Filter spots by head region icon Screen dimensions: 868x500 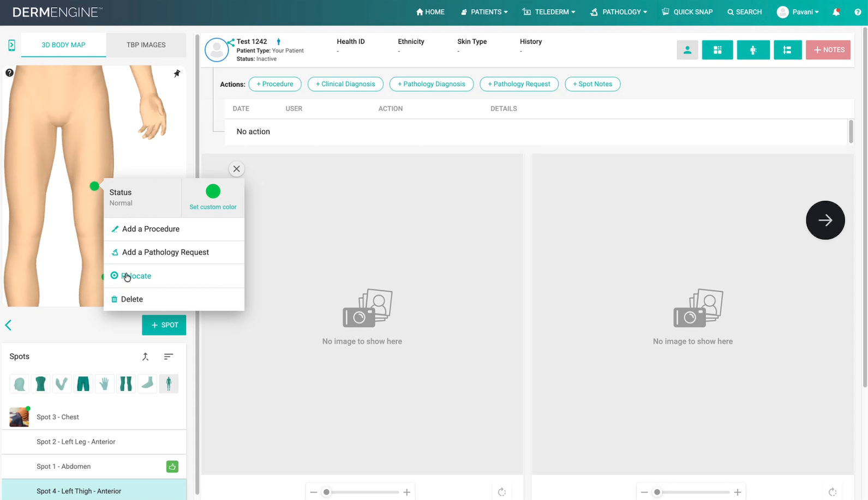(20, 384)
